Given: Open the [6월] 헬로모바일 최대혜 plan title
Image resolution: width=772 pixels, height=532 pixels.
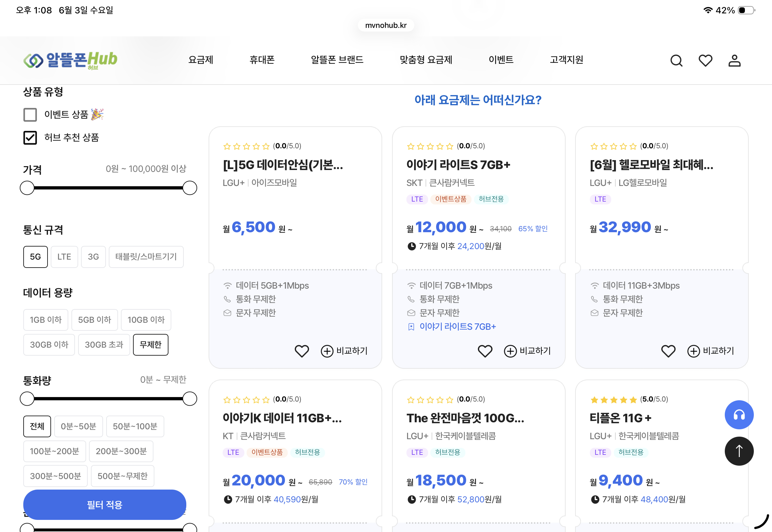Looking at the screenshot, I should (651, 165).
